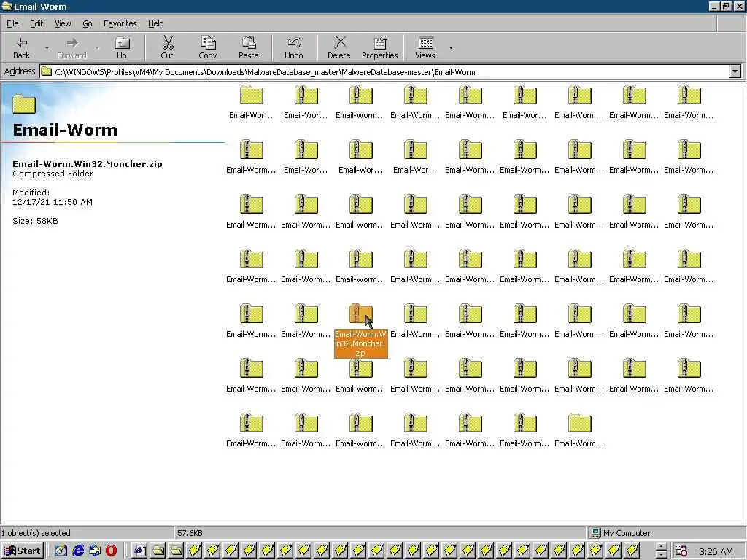
Task: Select the highlighted Email-Worm.Win32.Moncher.zip icon
Action: 361,314
